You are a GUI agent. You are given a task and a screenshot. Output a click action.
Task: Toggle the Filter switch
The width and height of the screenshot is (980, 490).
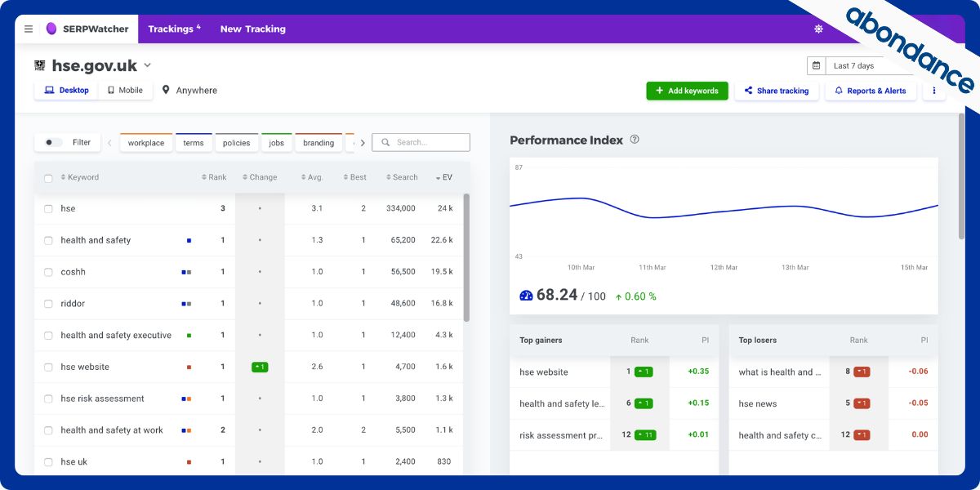[x=53, y=142]
